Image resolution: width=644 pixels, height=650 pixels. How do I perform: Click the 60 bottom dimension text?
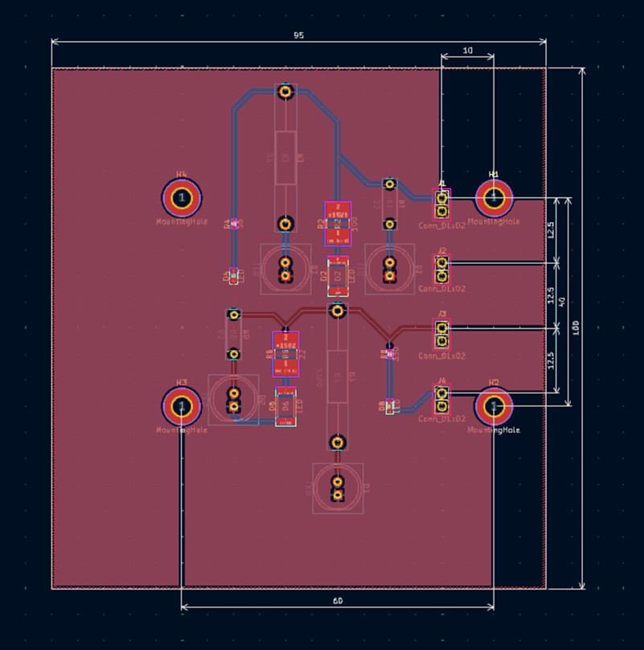pos(338,601)
